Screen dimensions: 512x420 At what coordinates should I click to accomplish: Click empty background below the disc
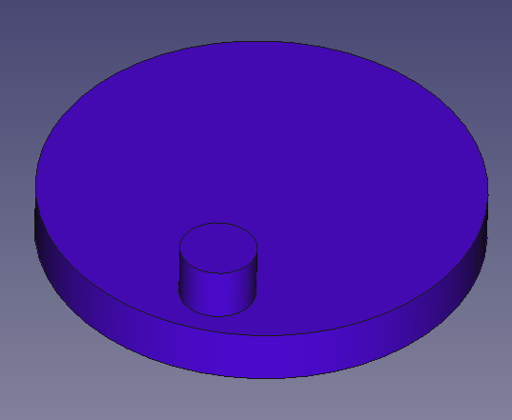tap(261, 401)
